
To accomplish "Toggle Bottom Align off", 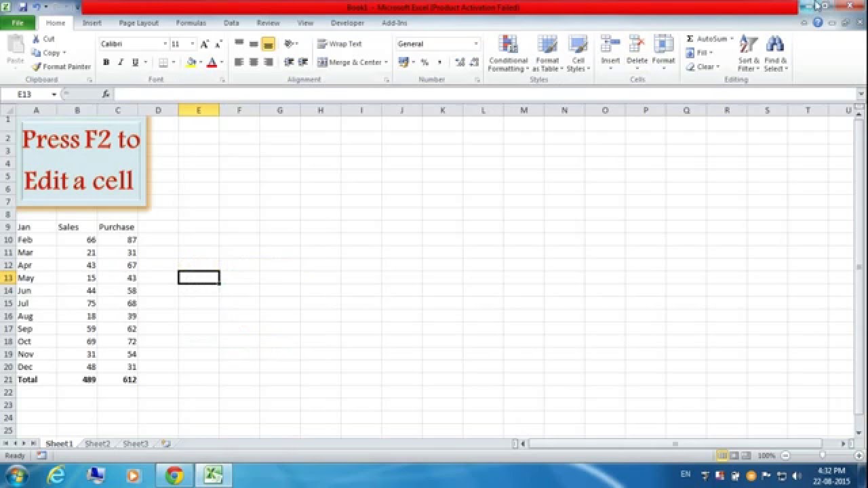I will pos(269,43).
